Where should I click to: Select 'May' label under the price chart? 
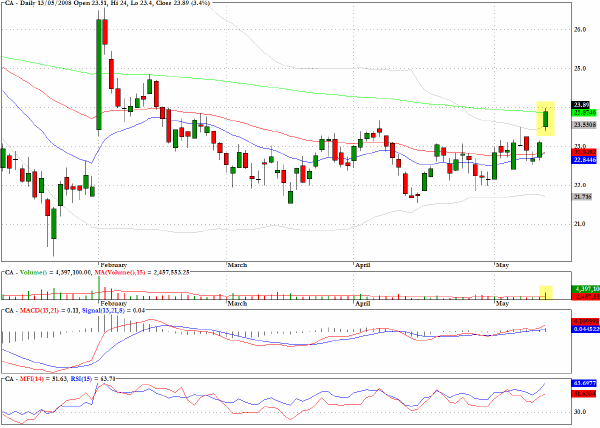click(x=502, y=265)
